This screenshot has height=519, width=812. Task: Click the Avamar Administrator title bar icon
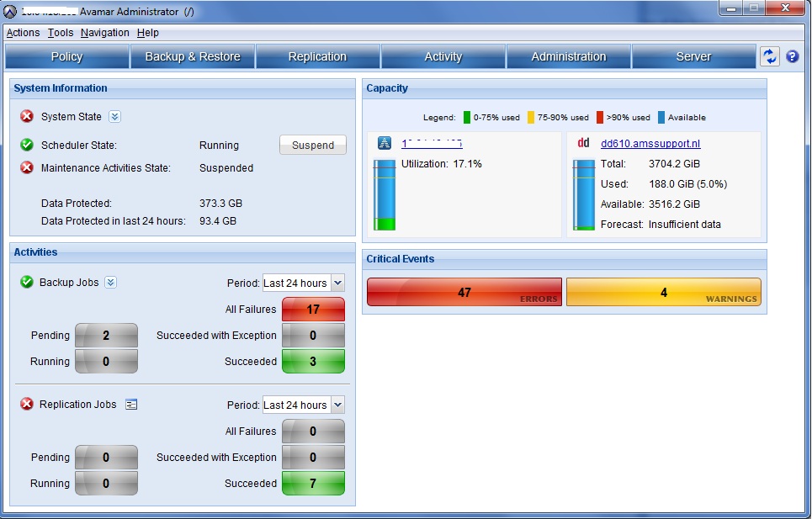(x=8, y=9)
